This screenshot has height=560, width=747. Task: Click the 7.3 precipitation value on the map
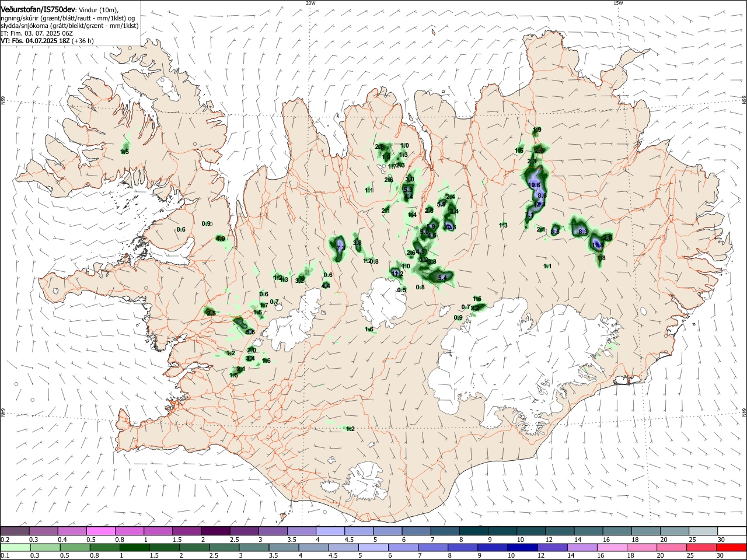tap(341, 247)
